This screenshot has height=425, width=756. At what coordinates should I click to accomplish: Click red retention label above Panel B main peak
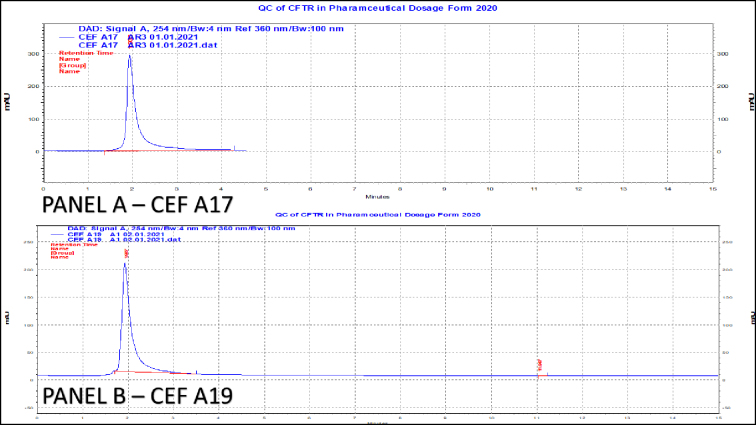point(126,253)
